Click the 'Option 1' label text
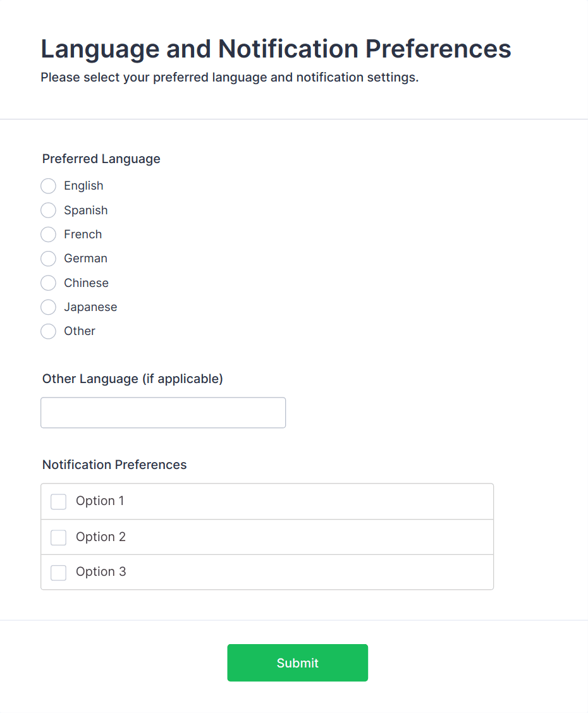This screenshot has height=713, width=588. (100, 501)
